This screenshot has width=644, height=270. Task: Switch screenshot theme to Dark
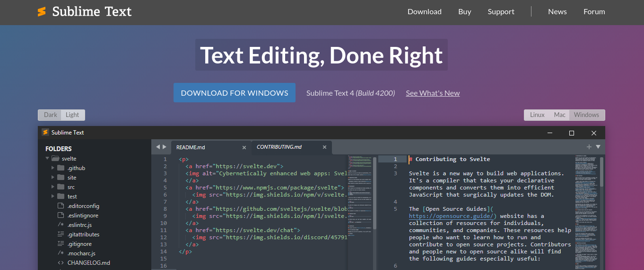(x=50, y=115)
